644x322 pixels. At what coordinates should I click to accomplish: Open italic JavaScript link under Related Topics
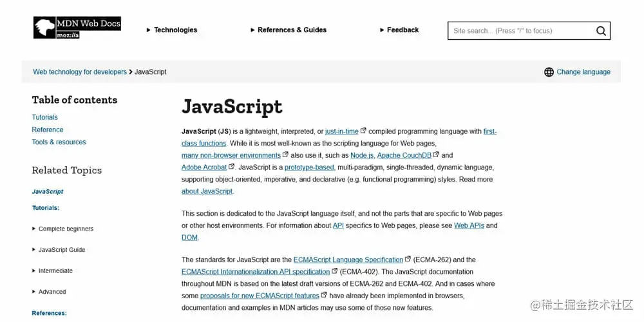pos(48,191)
